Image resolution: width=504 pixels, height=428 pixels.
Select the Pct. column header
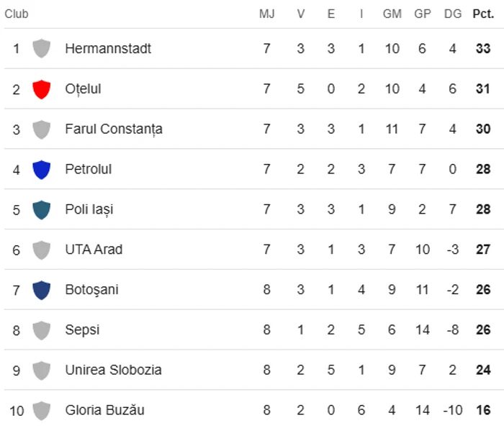click(483, 14)
